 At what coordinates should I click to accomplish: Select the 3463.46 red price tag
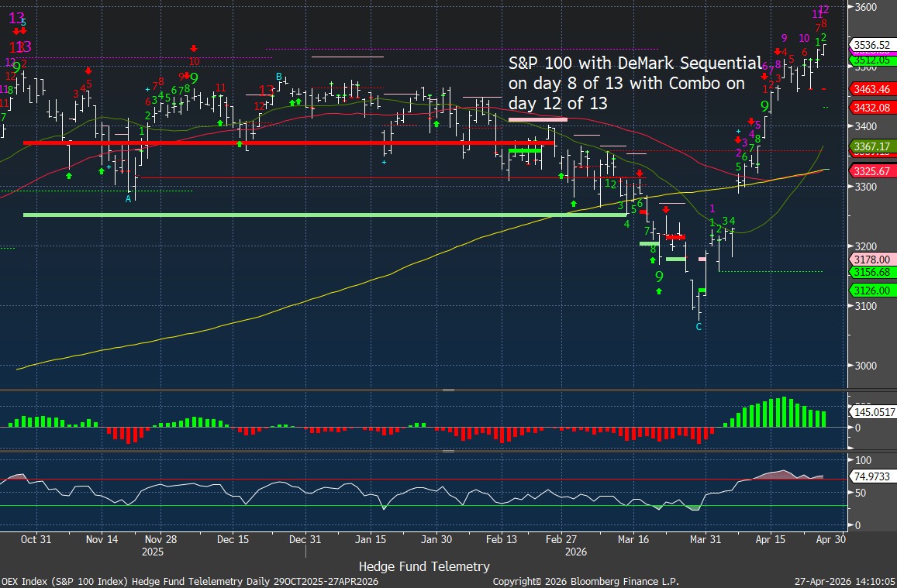point(871,90)
